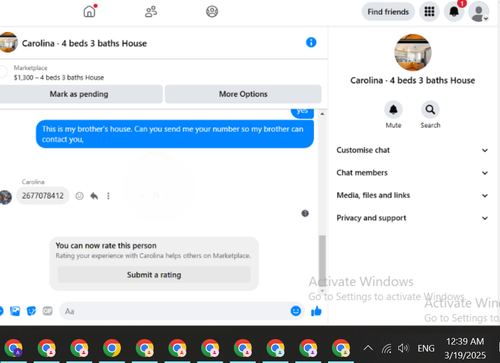Open the first Chrome taskbar icon

click(13, 348)
